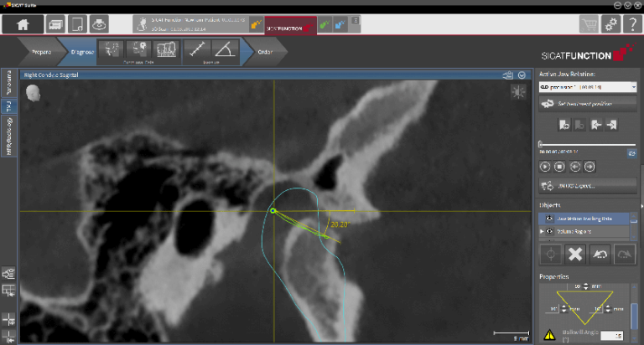The width and height of the screenshot is (644, 345).
Task: Expand the Volume Regions tree item
Action: tap(541, 231)
